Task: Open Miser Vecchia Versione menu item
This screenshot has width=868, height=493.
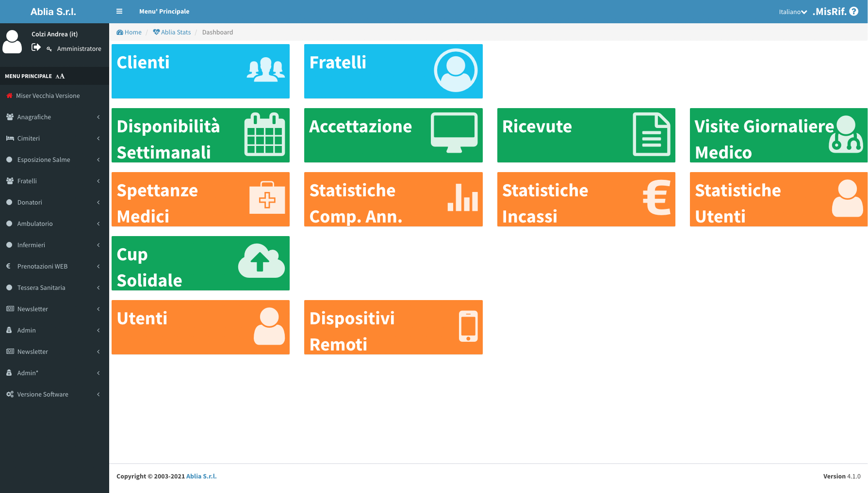Action: pos(48,95)
